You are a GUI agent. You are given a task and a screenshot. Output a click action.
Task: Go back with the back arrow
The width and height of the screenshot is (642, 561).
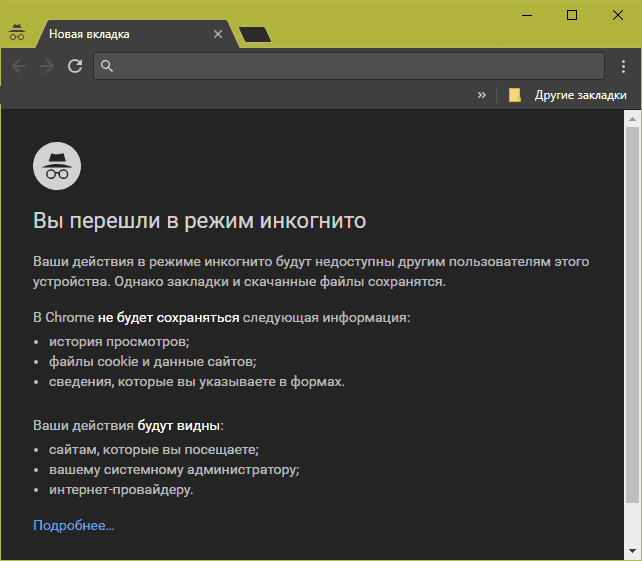19,66
